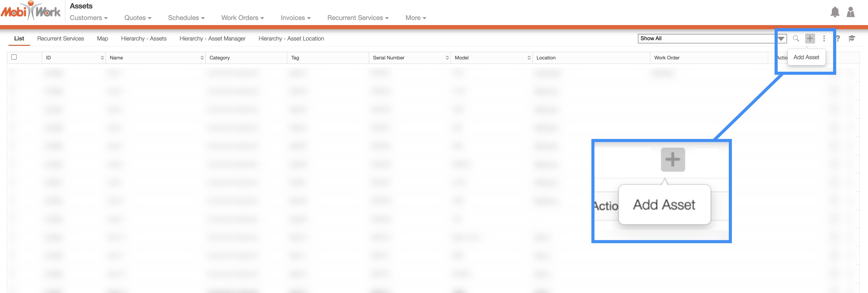Open the More menu
The height and width of the screenshot is (293, 868).
(x=416, y=18)
